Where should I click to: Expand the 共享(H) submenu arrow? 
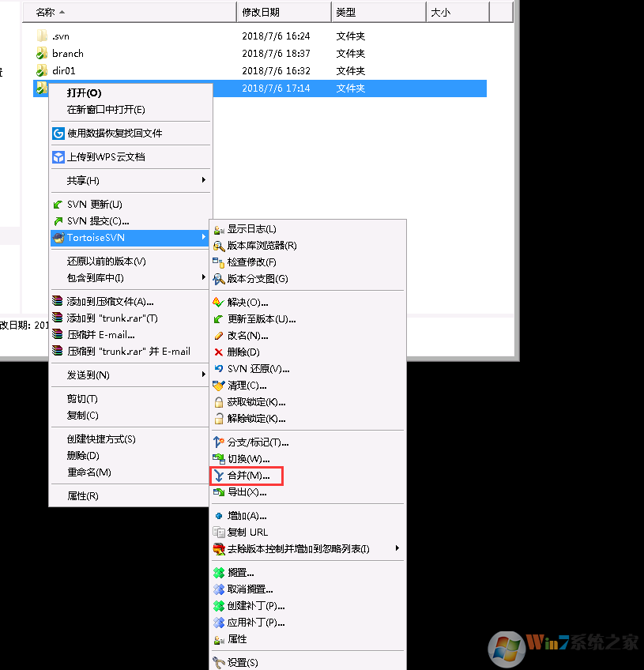(204, 180)
